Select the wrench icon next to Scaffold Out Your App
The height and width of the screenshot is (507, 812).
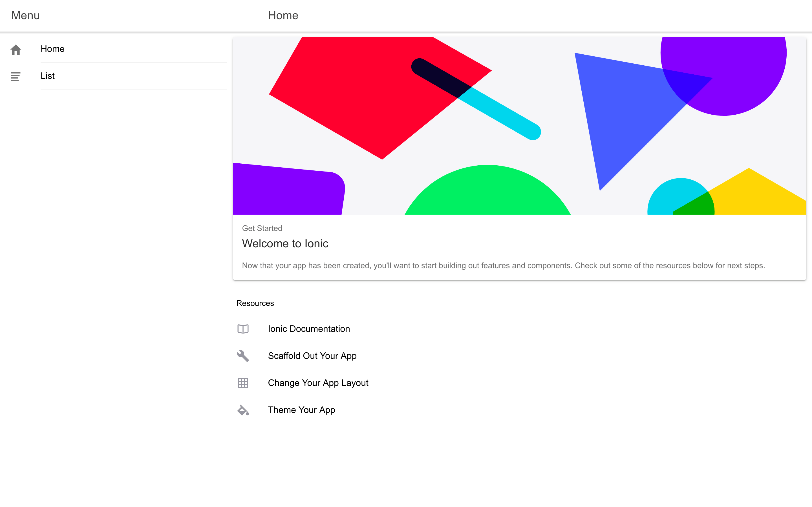(x=243, y=356)
